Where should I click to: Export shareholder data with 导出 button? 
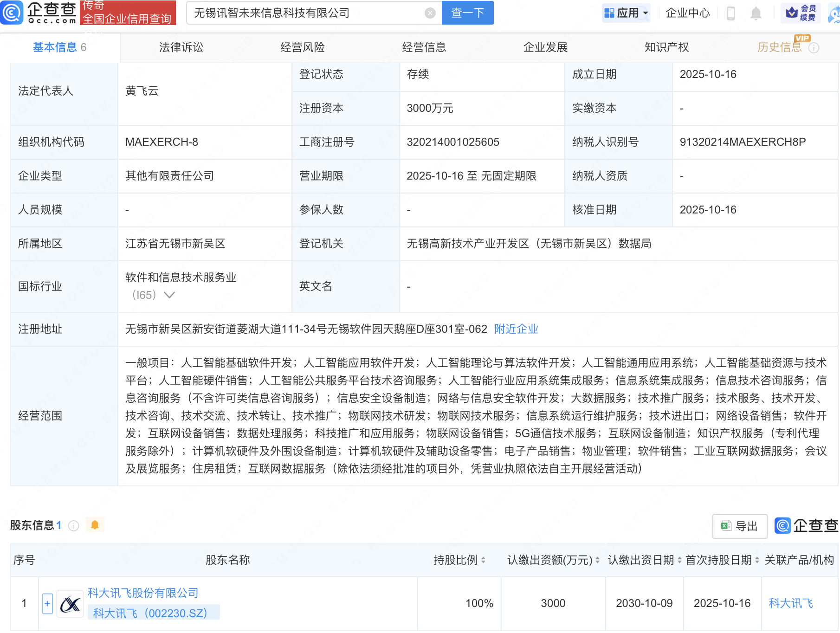pyautogui.click(x=739, y=526)
